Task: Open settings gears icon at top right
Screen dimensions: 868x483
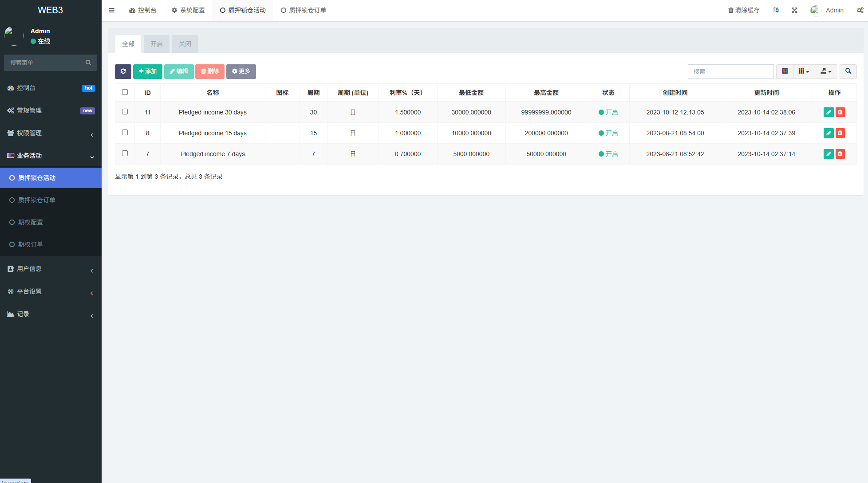Action: [860, 10]
